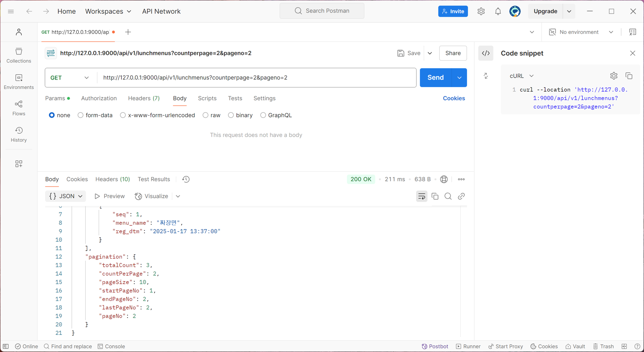The image size is (644, 352).
Task: Select x-www-form-urlencoded body option
Action: click(x=157, y=115)
